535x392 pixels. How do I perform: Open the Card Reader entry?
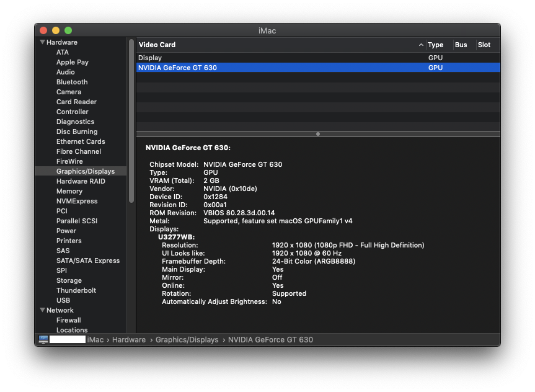click(x=76, y=102)
